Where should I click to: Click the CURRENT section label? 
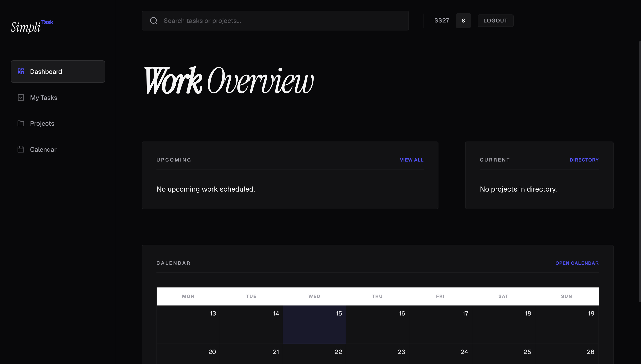click(495, 160)
